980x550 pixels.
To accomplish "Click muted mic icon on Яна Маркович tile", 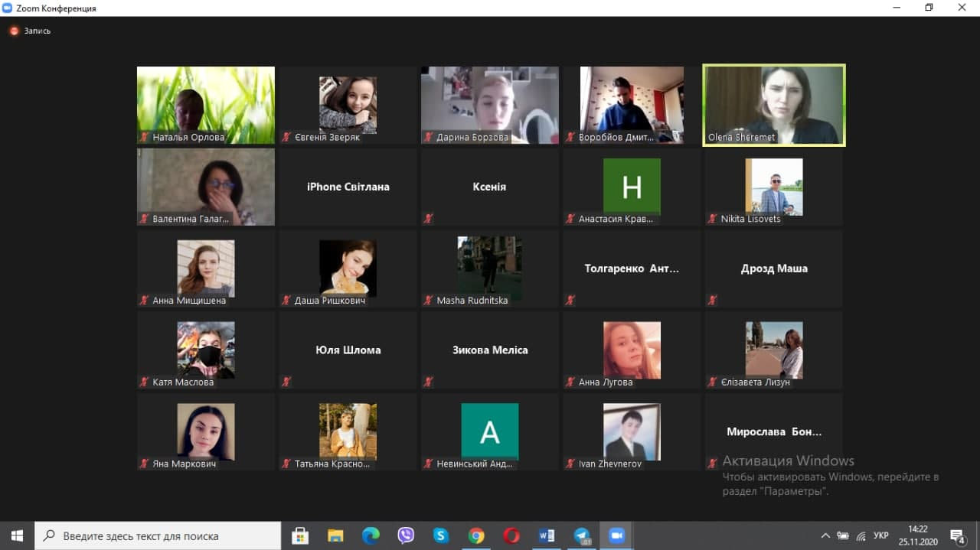I will coord(144,464).
